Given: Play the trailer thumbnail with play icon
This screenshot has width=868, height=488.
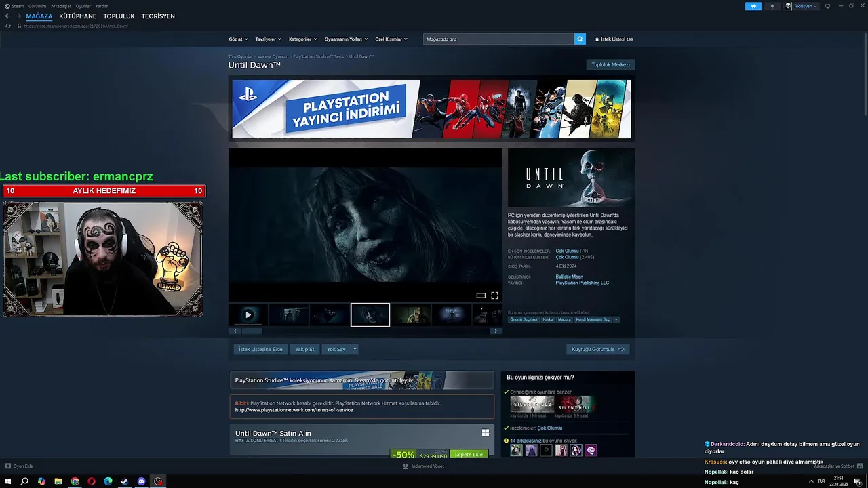Looking at the screenshot, I should pos(248,314).
